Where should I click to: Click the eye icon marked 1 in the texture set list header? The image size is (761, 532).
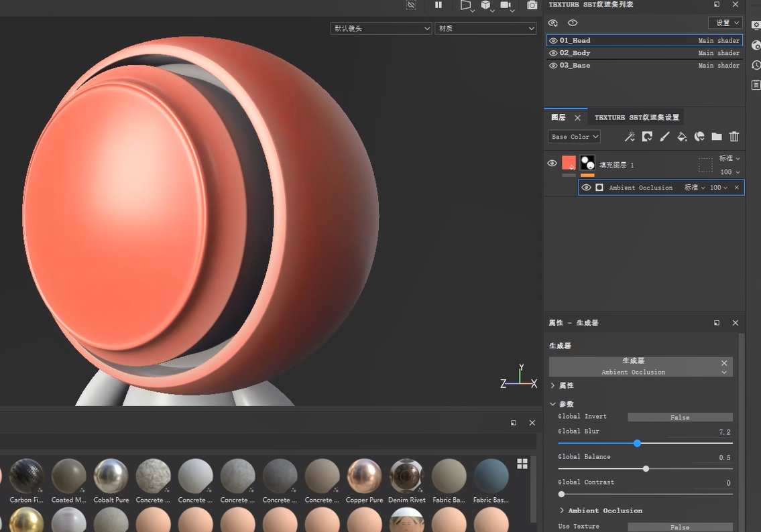[573, 23]
